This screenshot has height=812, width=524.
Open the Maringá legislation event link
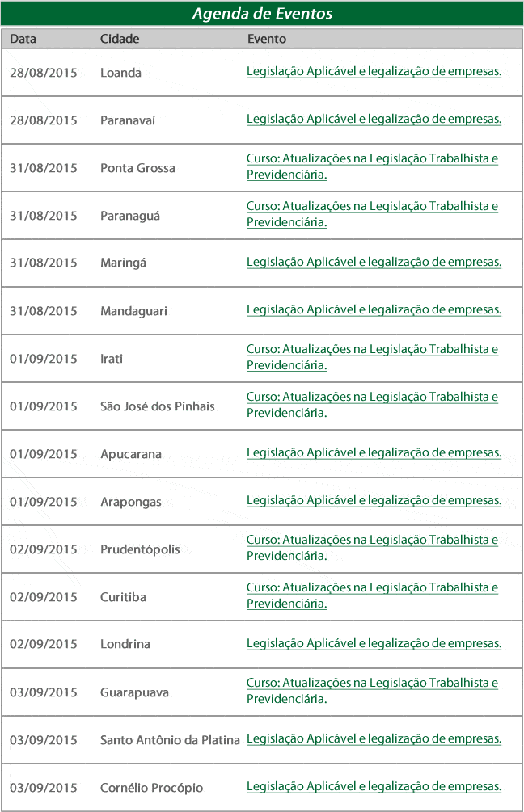coord(374,262)
